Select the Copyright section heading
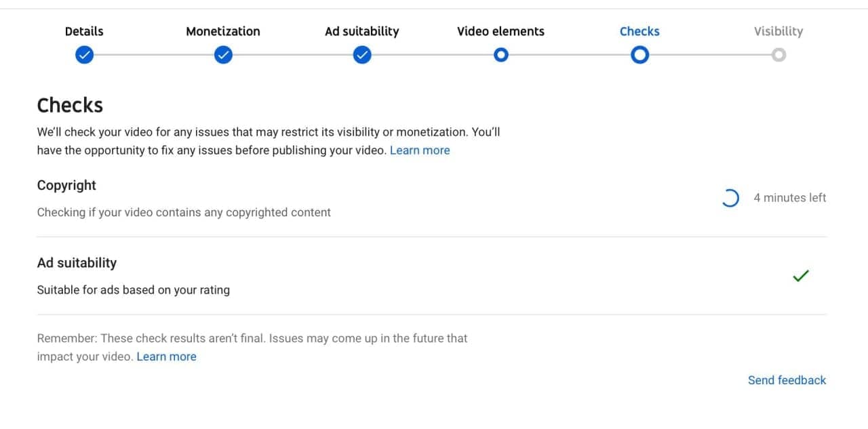Screen dimensions: 868x429 coord(66,185)
